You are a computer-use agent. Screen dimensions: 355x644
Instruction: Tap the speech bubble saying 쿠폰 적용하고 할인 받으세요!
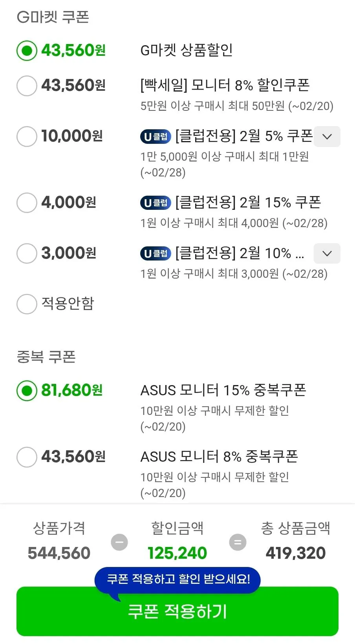pyautogui.click(x=177, y=579)
